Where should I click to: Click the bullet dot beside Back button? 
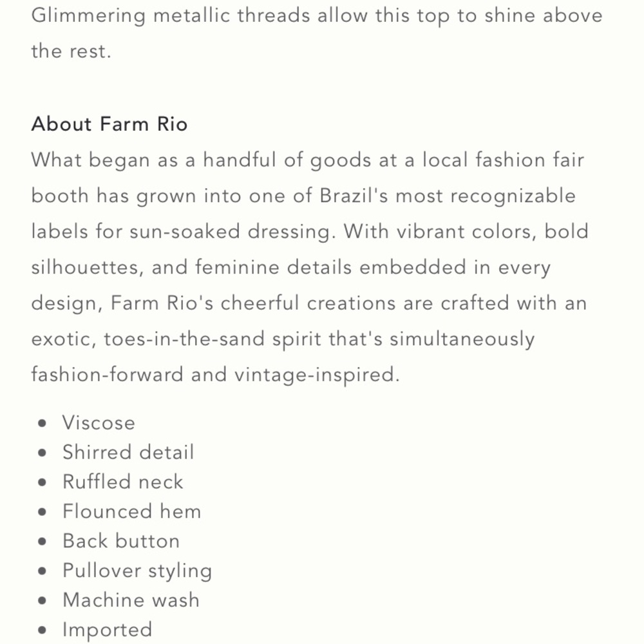click(42, 542)
